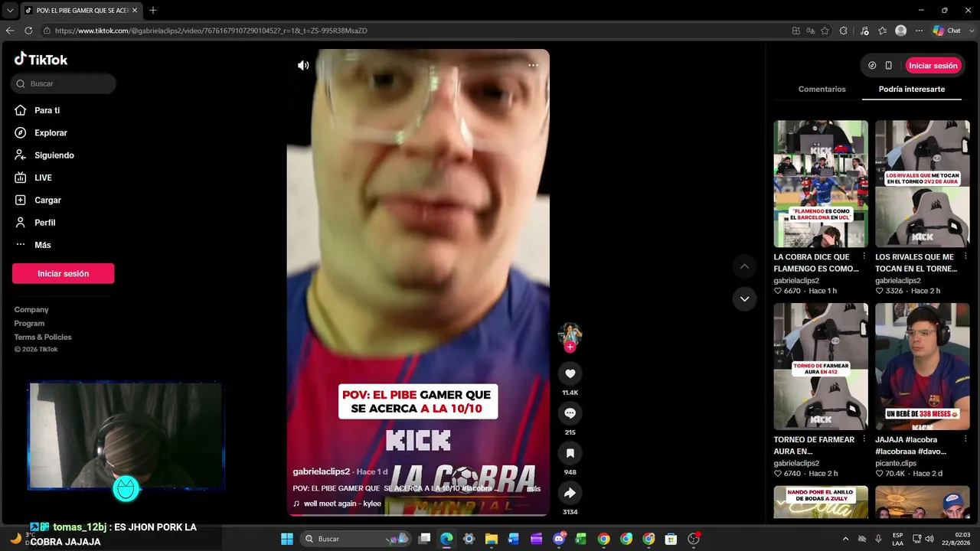Open File Explorer from the taskbar

point(492,539)
